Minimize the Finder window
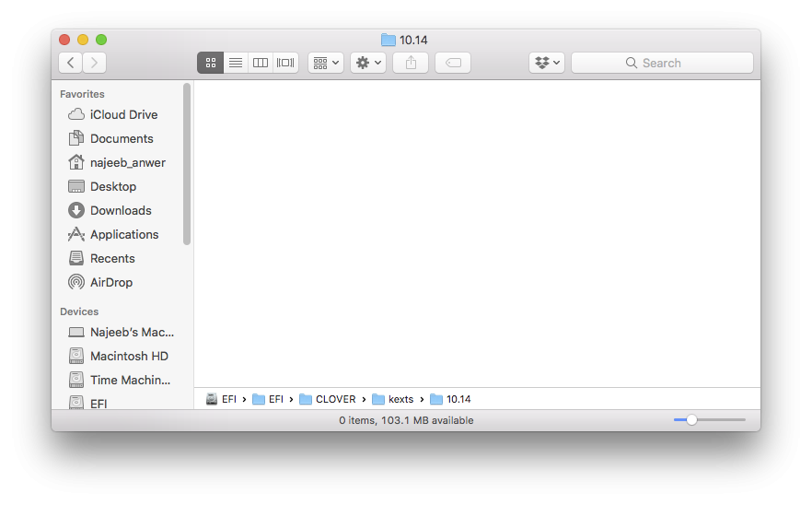 83,40
